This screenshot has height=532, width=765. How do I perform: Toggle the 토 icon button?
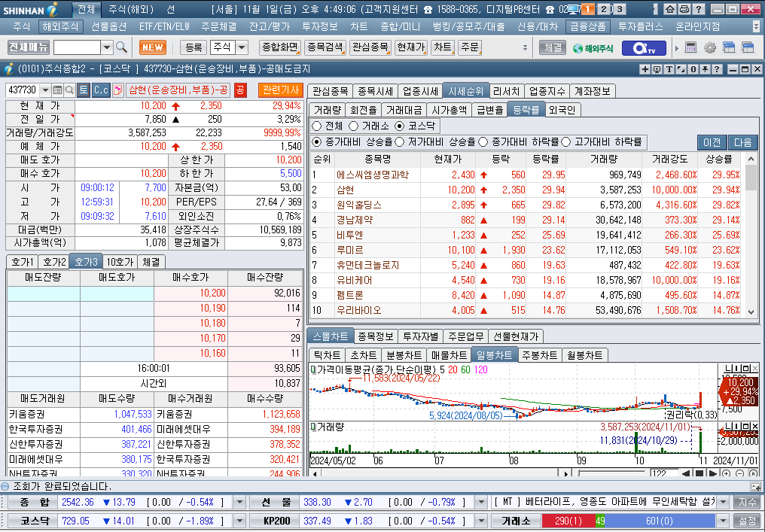84,90
